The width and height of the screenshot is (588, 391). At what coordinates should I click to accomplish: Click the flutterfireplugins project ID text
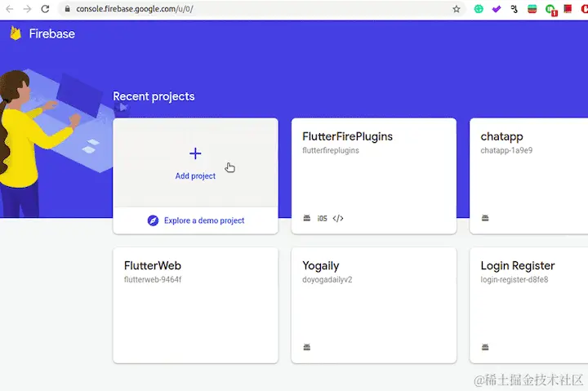coord(331,150)
